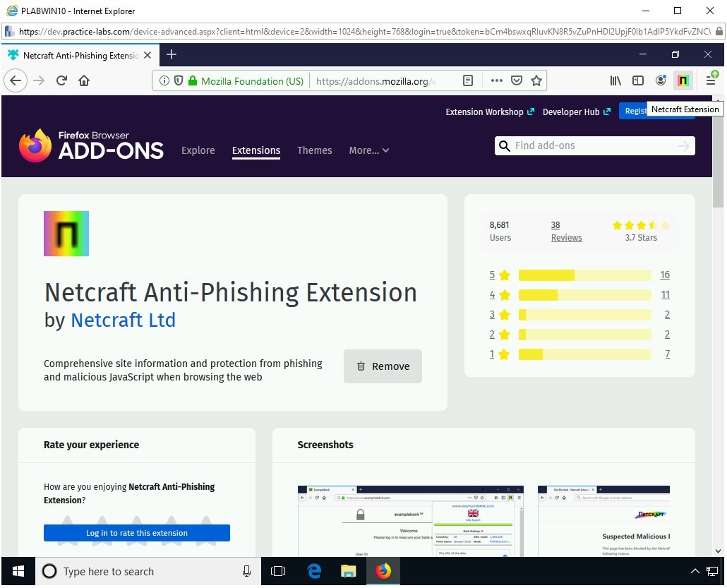Save page to Pocket icon

(517, 80)
